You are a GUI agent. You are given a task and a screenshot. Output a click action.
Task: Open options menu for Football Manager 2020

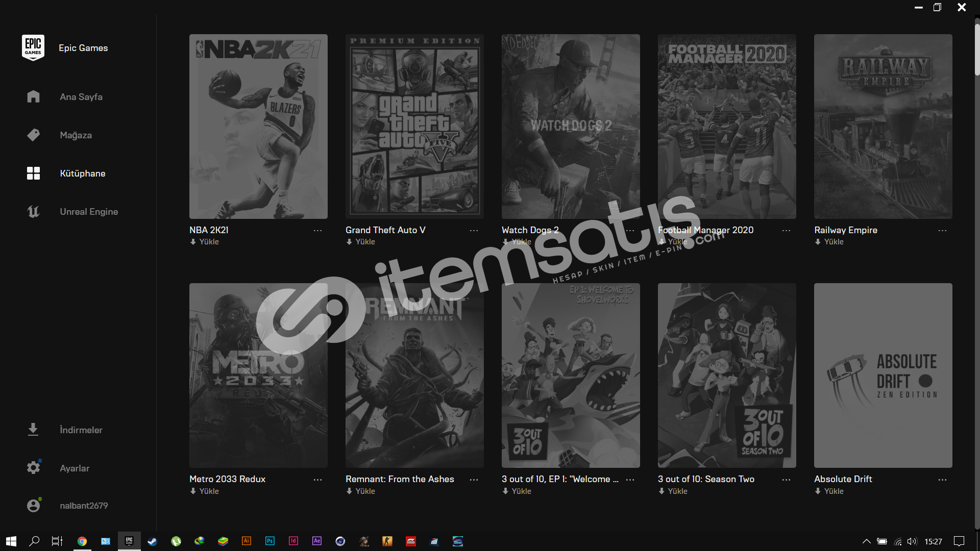pos(786,230)
